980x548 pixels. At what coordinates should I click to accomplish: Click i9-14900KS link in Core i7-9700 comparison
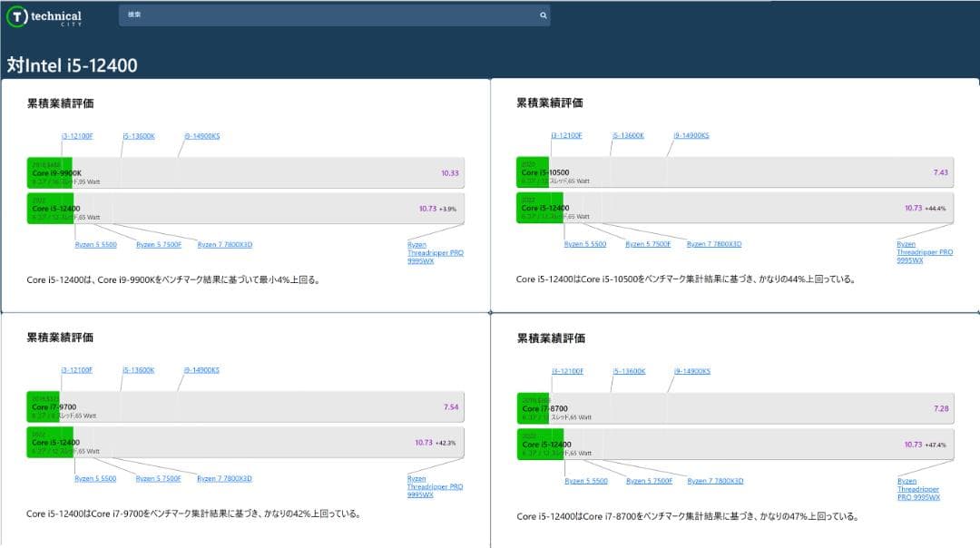click(x=201, y=370)
